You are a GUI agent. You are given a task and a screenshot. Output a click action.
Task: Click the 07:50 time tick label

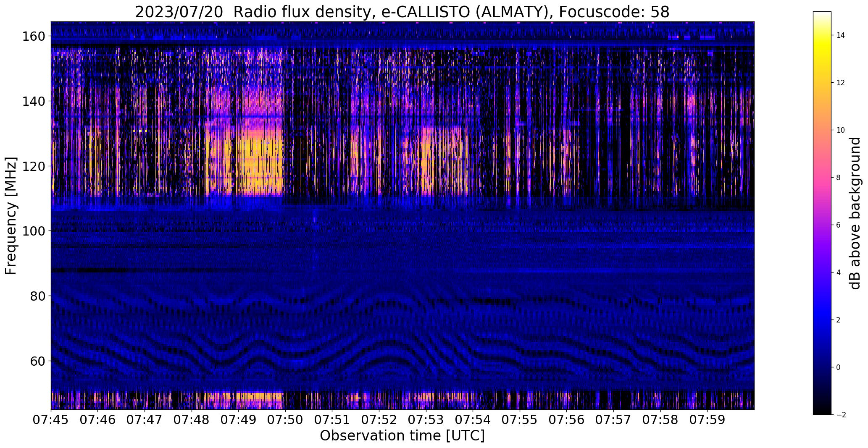pyautogui.click(x=285, y=419)
